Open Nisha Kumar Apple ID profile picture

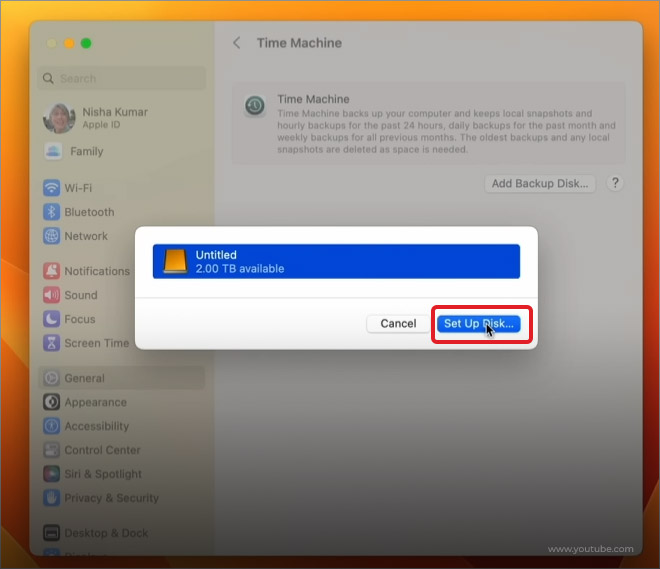(59, 118)
